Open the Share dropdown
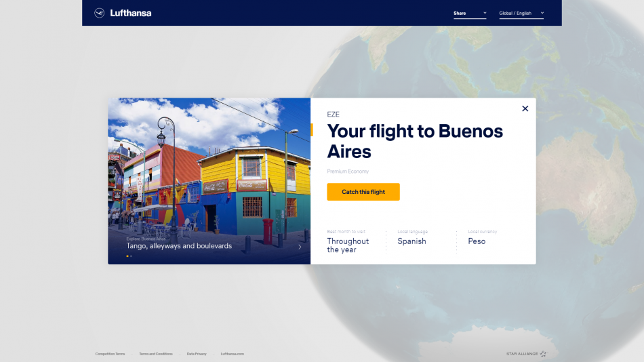Image resolution: width=644 pixels, height=362 pixels. coord(470,14)
